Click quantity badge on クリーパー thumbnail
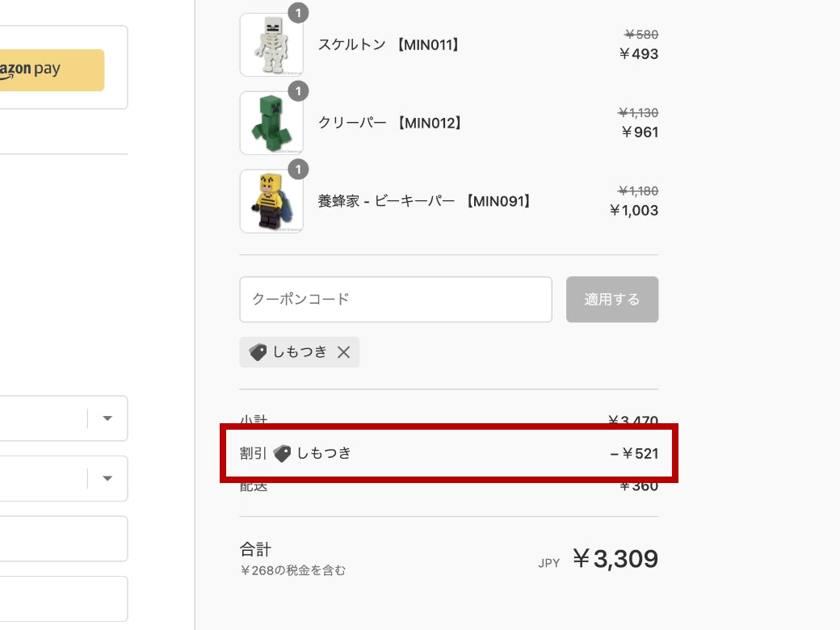The width and height of the screenshot is (840, 630). [298, 91]
